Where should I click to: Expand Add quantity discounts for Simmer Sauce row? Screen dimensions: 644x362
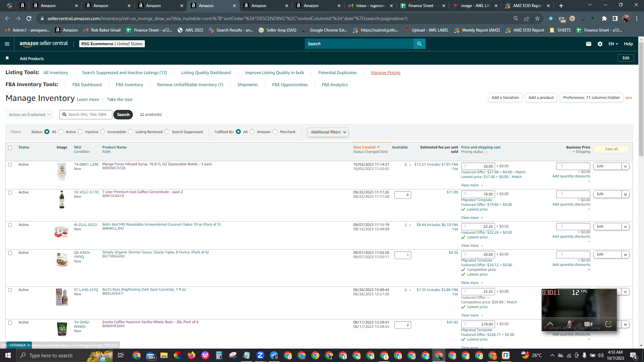571,265
